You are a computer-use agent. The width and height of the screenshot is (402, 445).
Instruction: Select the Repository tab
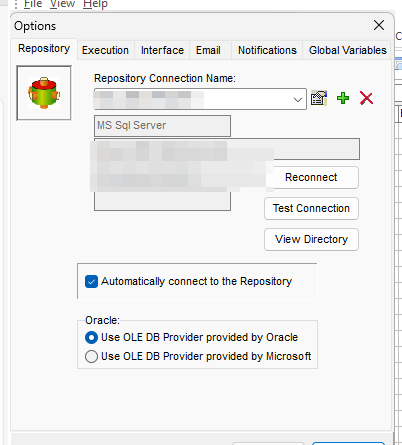[44, 49]
